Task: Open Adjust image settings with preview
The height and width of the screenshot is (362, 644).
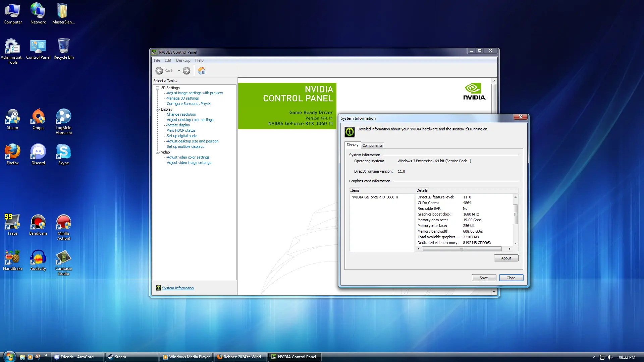Action: pos(195,93)
